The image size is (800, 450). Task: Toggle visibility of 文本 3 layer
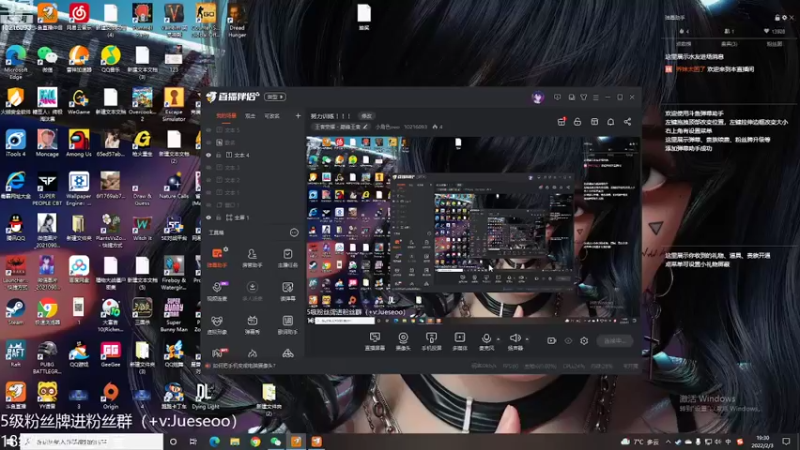click(208, 167)
